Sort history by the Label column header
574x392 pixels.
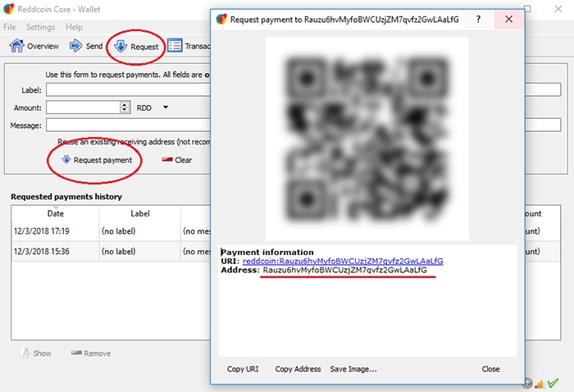[140, 213]
